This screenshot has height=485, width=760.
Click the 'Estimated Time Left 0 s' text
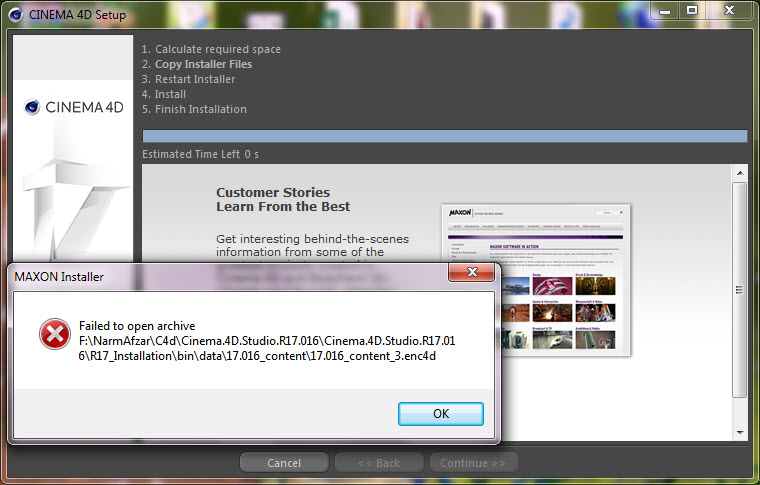coord(200,155)
